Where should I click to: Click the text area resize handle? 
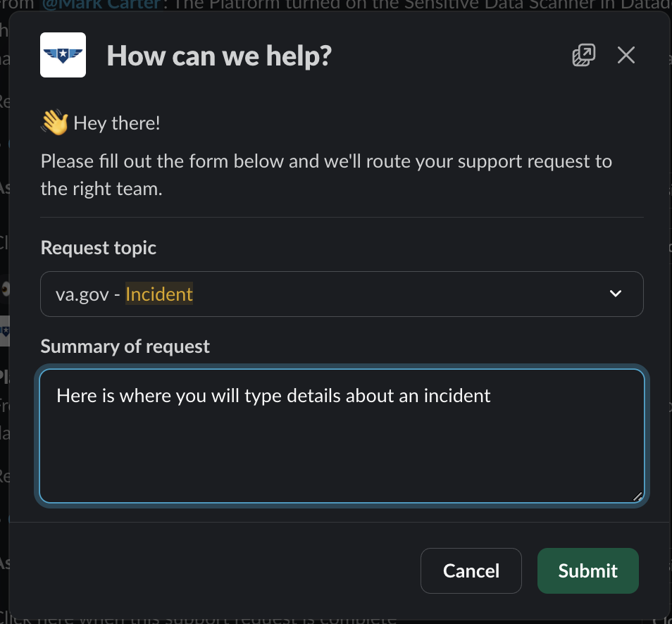tap(637, 496)
